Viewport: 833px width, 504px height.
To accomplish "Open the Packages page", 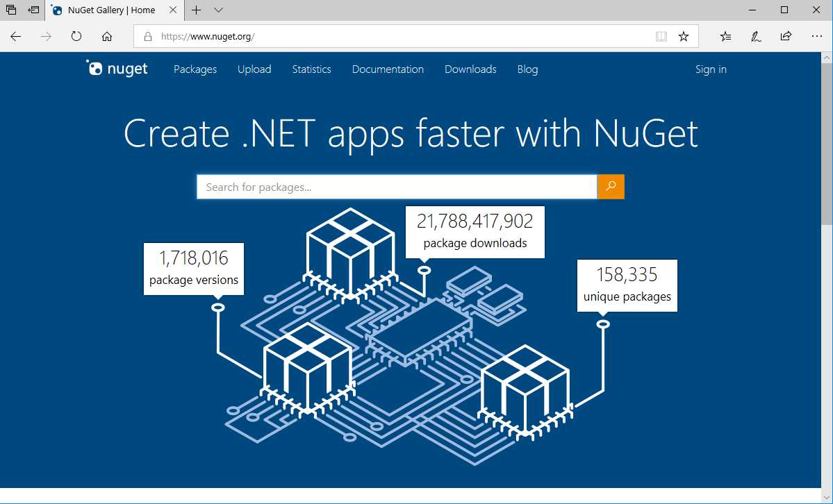I will pyautogui.click(x=195, y=69).
